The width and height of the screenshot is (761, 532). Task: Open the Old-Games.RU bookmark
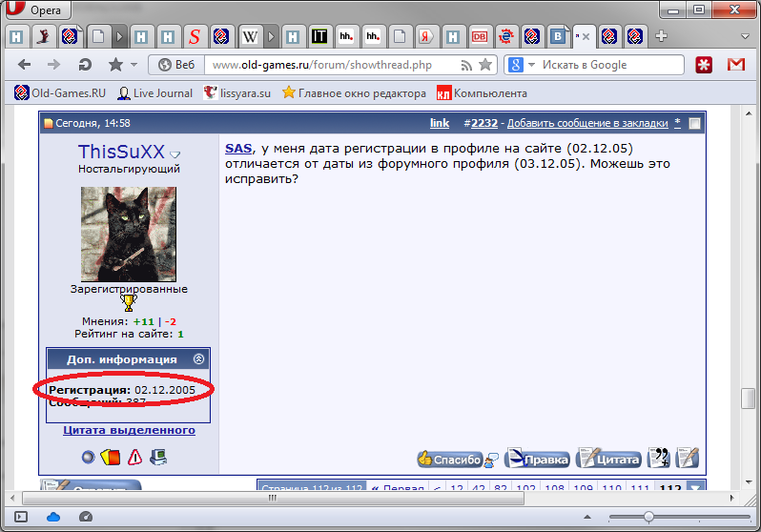click(x=60, y=92)
